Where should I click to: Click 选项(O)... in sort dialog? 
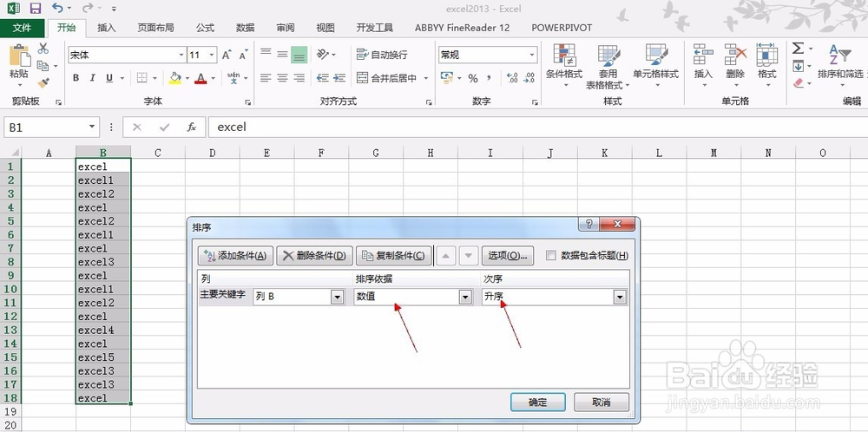click(508, 256)
